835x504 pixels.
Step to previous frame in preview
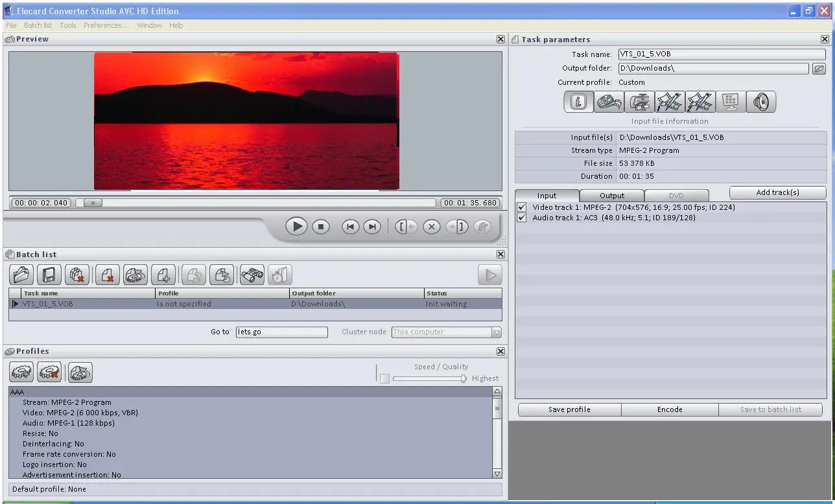point(351,227)
